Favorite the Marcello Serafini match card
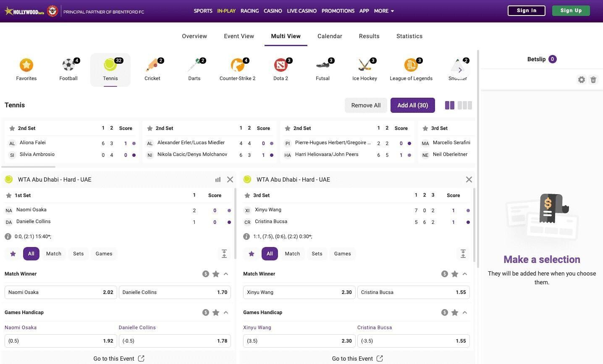This screenshot has width=603, height=364. [x=425, y=128]
